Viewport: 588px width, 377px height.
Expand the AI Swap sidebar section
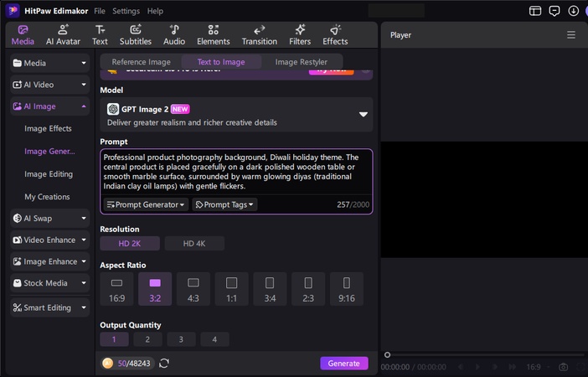coord(49,219)
